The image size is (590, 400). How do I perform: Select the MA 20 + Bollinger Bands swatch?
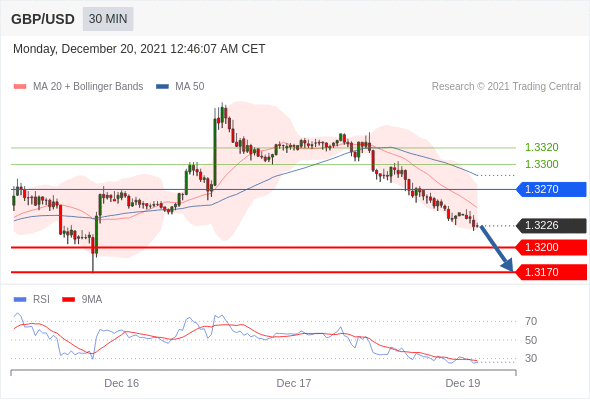tap(20, 87)
